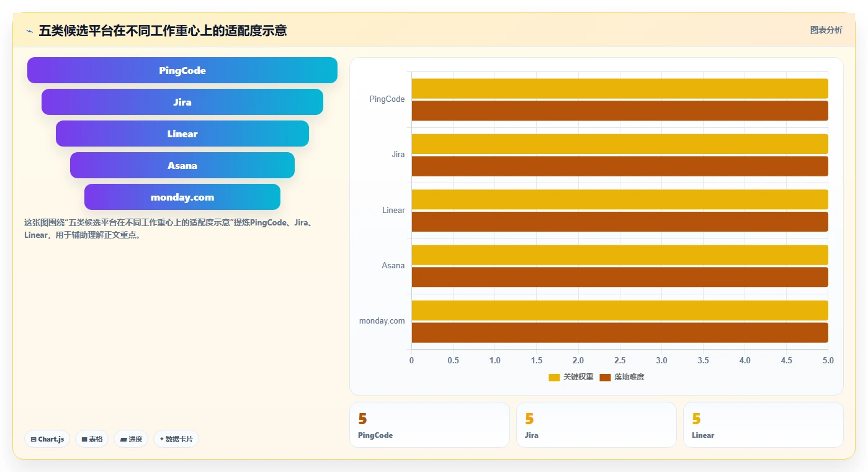Click the Asana y-axis label
The width and height of the screenshot is (868, 472).
pyautogui.click(x=393, y=266)
